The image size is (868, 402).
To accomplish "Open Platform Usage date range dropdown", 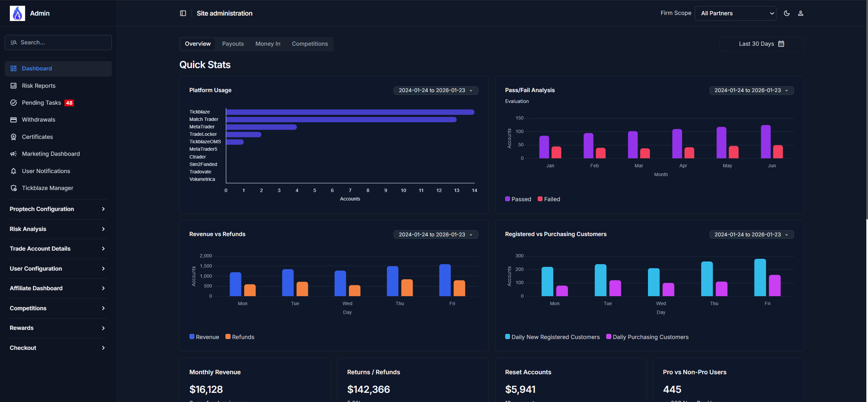I will pos(435,90).
